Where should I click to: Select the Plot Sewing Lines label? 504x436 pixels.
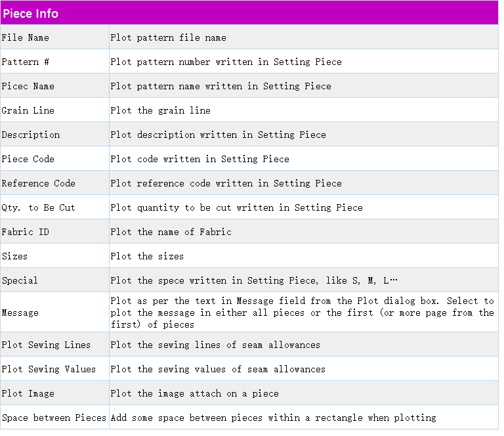click(47, 345)
